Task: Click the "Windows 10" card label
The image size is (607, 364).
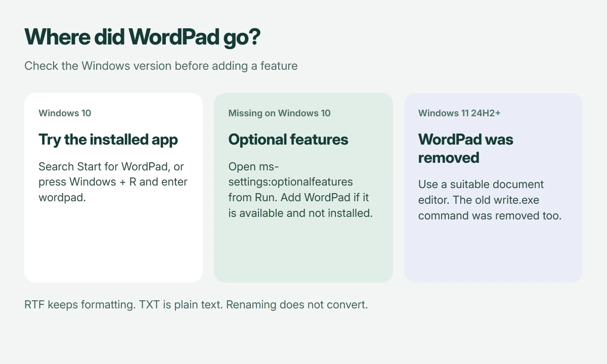Action: coord(65,113)
